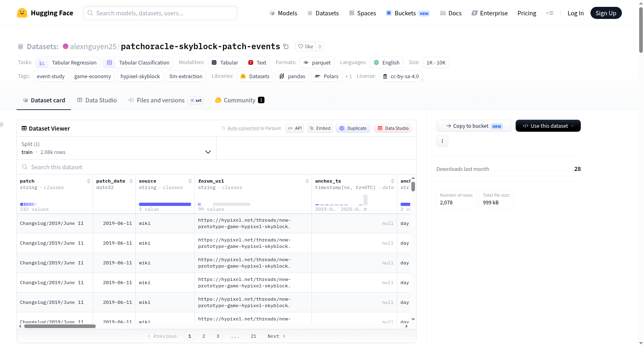Select the game-economy tag
Viewport: 644px width, 347px height.
[93, 76]
